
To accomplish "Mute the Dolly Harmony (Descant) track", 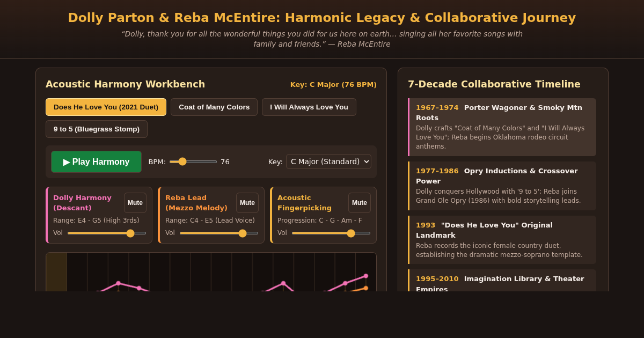I will [135, 203].
